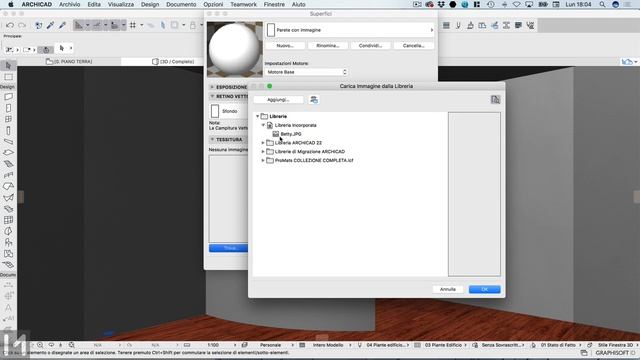Click the Dropbox menu bar icon
The height and width of the screenshot is (360, 640).
click(x=441, y=4)
